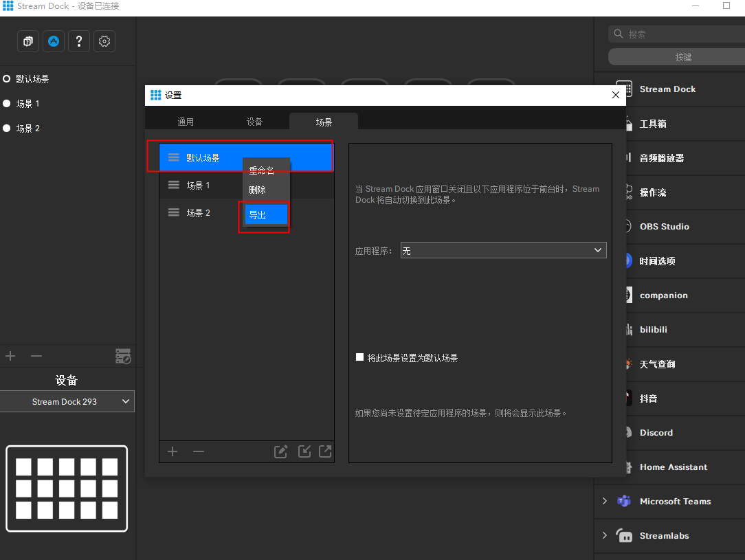Minimize the Stream Dock main window
745x560 pixels.
pyautogui.click(x=695, y=5)
